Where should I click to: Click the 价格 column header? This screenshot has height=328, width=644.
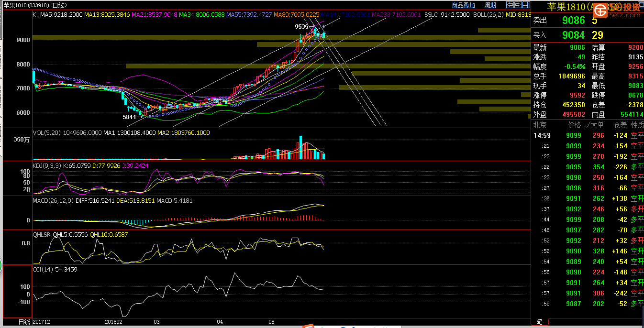pyautogui.click(x=574, y=125)
